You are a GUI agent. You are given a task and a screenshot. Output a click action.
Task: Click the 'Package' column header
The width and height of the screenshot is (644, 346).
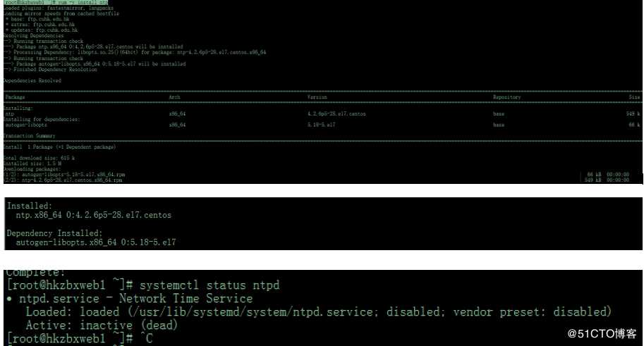tap(16, 97)
